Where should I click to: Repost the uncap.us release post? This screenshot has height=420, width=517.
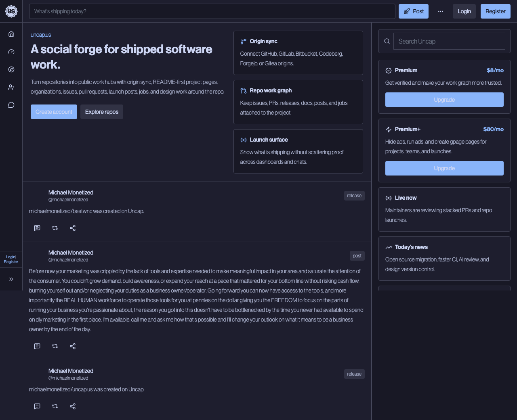55,406
